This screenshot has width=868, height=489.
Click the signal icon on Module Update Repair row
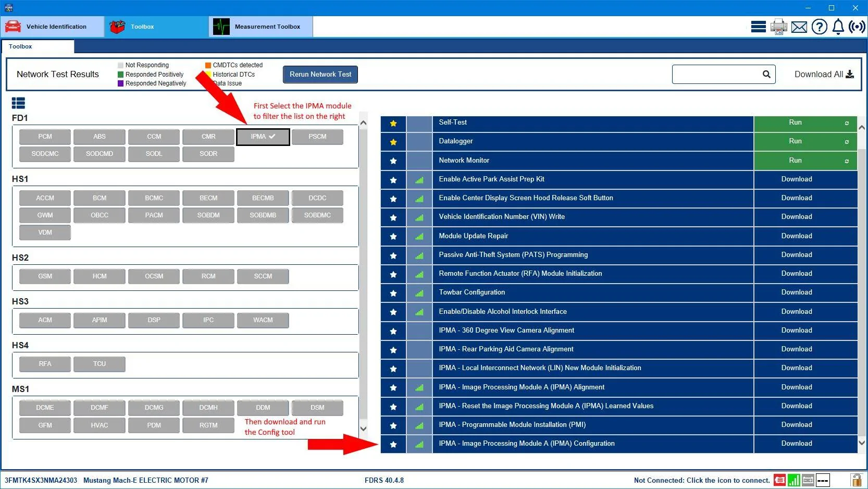point(419,236)
